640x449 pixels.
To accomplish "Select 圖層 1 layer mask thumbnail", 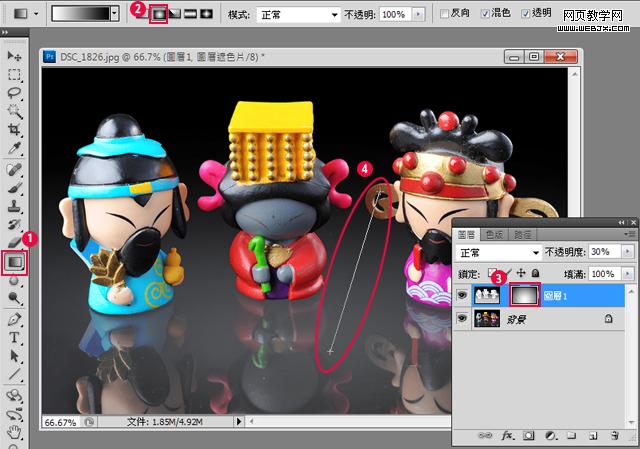I will click(524, 295).
